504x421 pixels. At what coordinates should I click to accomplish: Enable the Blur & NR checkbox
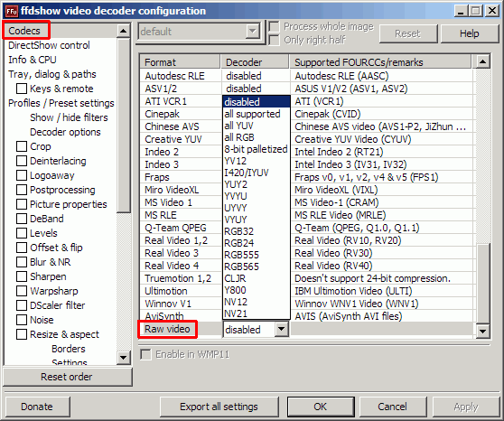coord(22,262)
